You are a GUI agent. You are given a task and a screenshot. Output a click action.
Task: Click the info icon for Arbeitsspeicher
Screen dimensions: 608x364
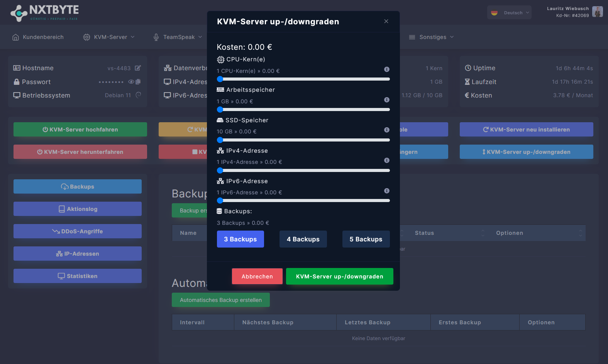coord(386,100)
